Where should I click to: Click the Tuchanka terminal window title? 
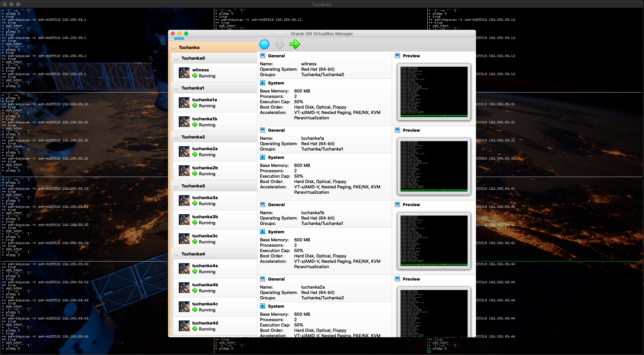point(322,4)
